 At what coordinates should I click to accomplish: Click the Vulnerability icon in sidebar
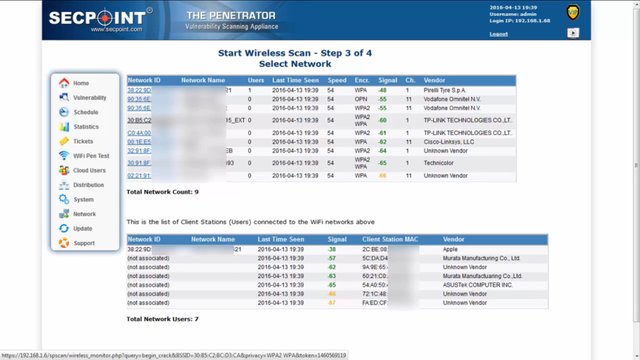64,98
